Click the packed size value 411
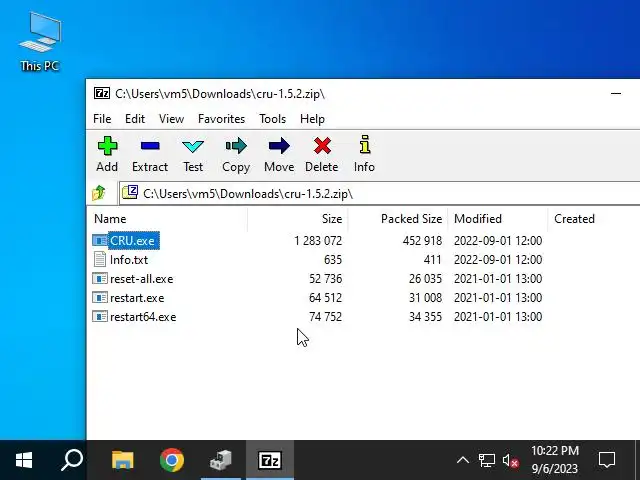This screenshot has height=480, width=640. pos(433,260)
